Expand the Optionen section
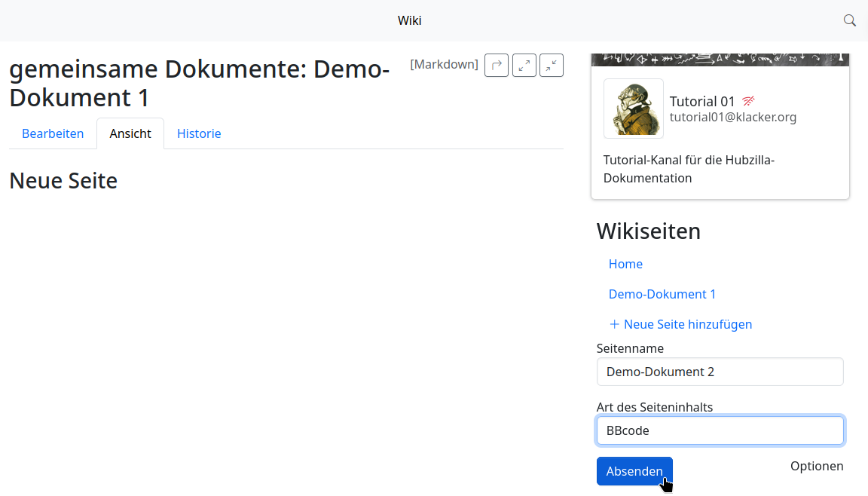 click(x=817, y=466)
